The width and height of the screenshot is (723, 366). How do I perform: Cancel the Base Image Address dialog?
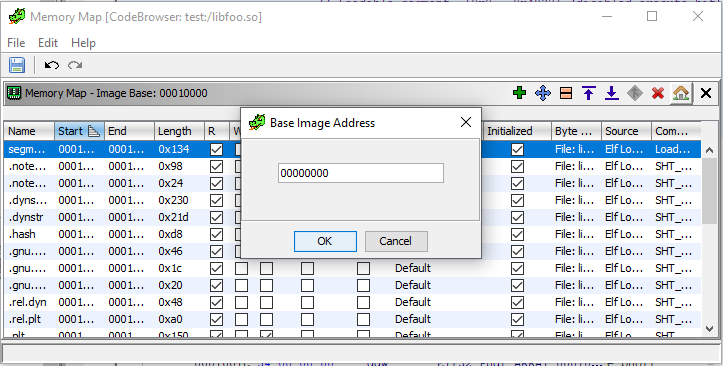tap(396, 241)
